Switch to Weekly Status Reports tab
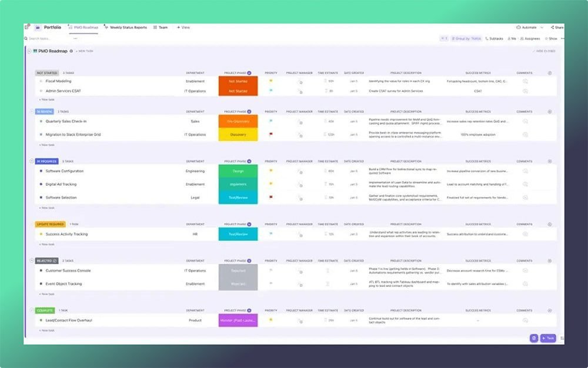The image size is (588, 368). (x=125, y=27)
